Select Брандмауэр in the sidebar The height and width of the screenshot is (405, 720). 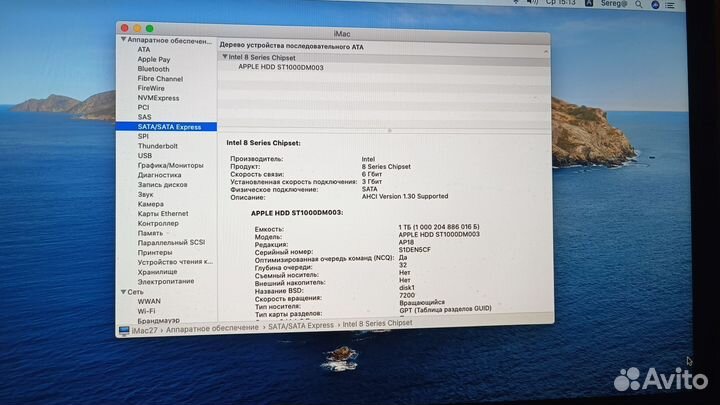click(158, 321)
